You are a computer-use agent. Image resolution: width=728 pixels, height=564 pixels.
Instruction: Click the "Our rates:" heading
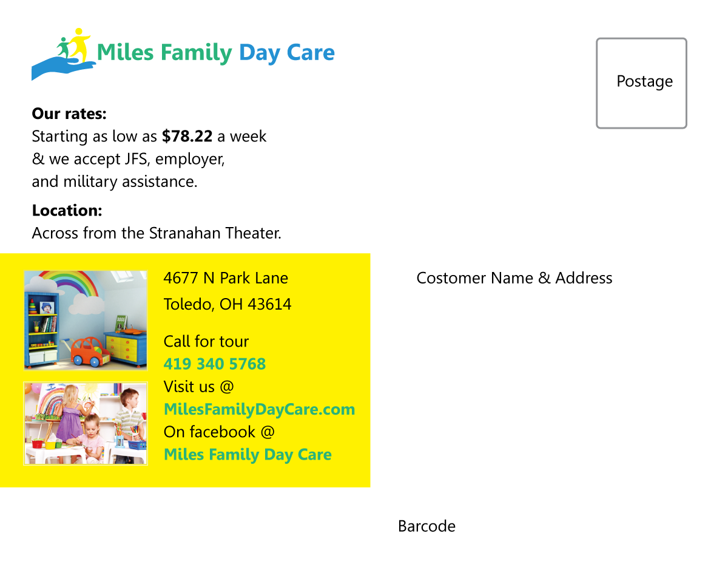click(x=69, y=114)
